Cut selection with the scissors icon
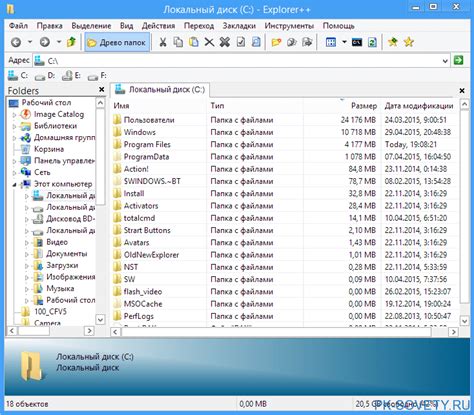Screen dimensions: 474x415 coord(162,42)
